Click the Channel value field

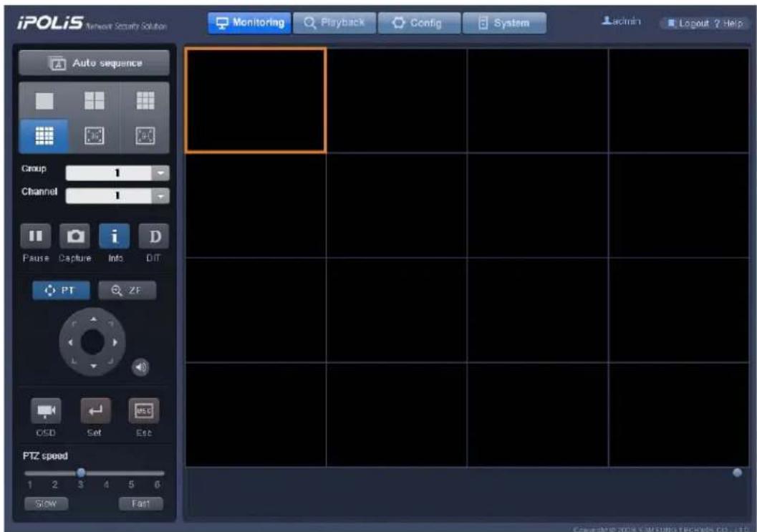click(x=109, y=196)
